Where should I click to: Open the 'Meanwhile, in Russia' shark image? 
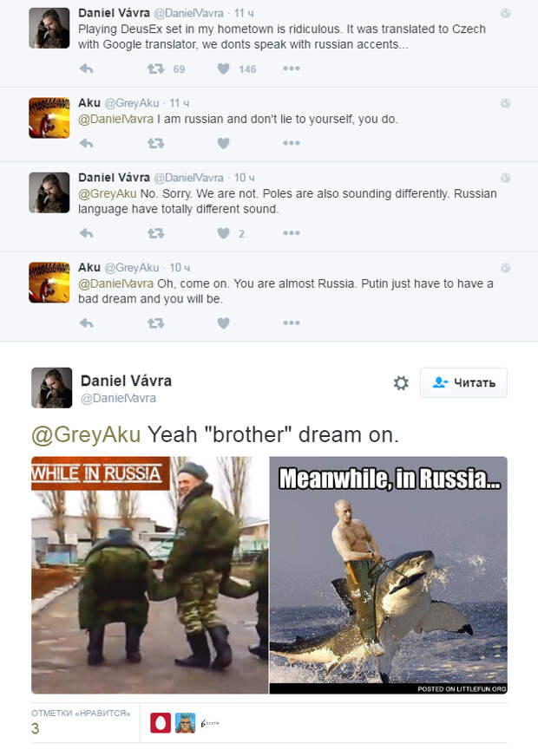tap(388, 575)
